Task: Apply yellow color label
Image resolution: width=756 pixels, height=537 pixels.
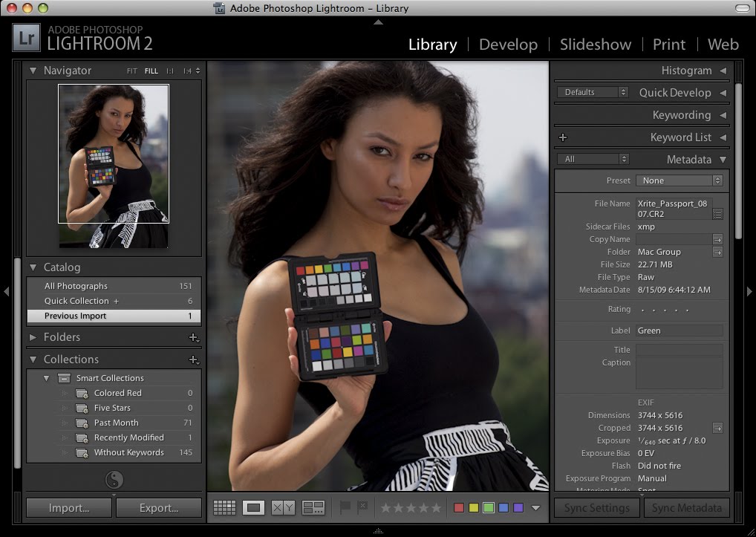Action: coord(474,507)
